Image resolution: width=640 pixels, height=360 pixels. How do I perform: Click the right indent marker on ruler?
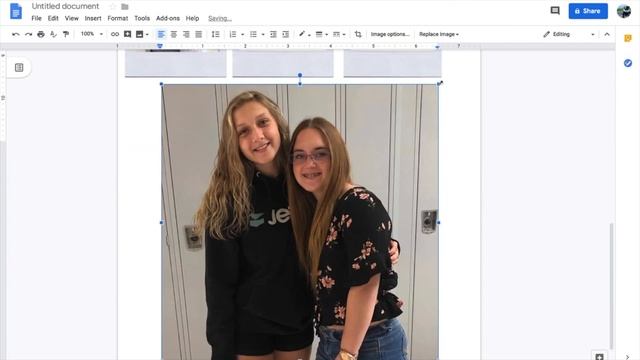pos(437,47)
